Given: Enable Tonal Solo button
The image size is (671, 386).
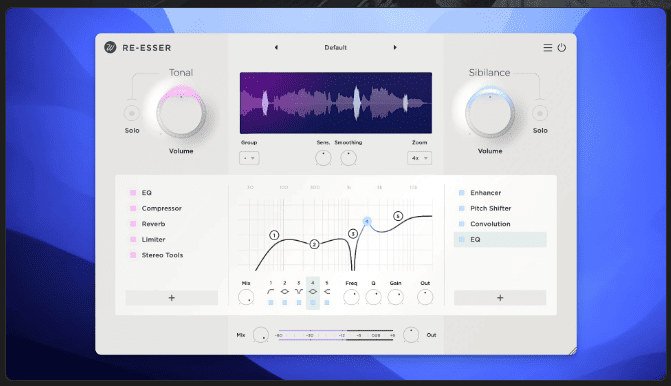Looking at the screenshot, I should [132, 113].
